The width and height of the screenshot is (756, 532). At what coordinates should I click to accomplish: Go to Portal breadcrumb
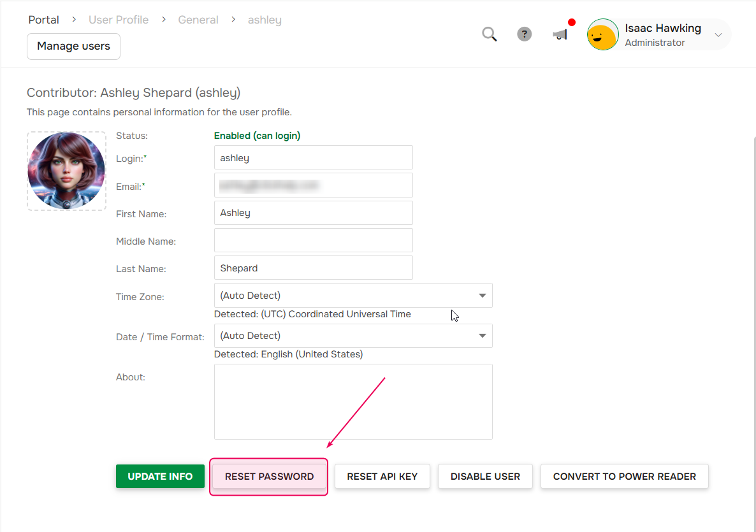tap(44, 20)
